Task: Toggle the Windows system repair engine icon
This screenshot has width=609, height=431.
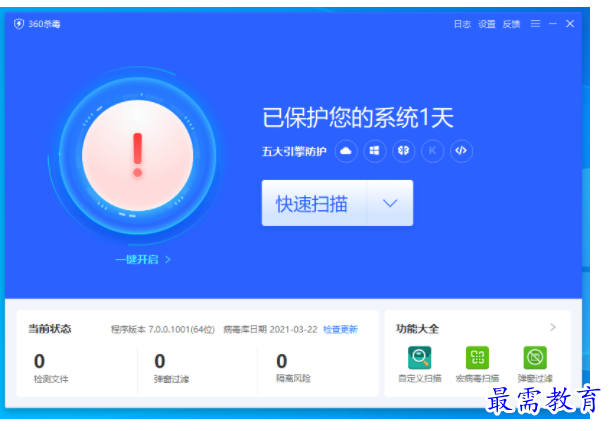Action: [x=374, y=151]
